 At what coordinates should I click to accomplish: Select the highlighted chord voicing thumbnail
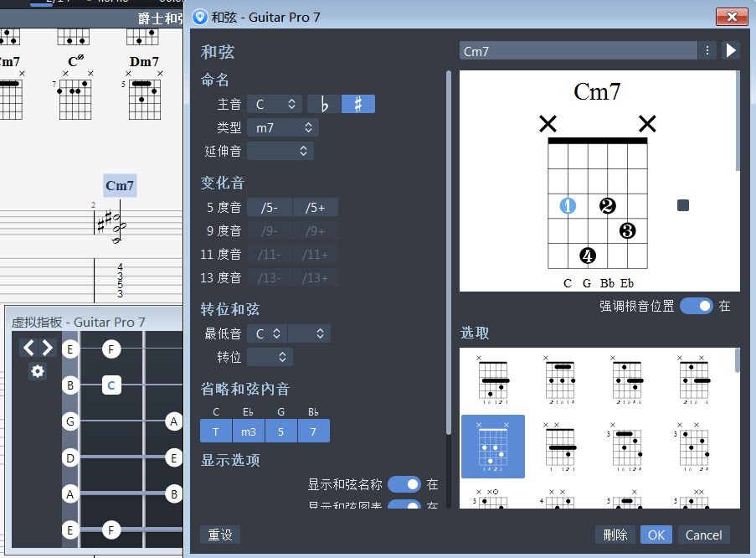point(492,447)
